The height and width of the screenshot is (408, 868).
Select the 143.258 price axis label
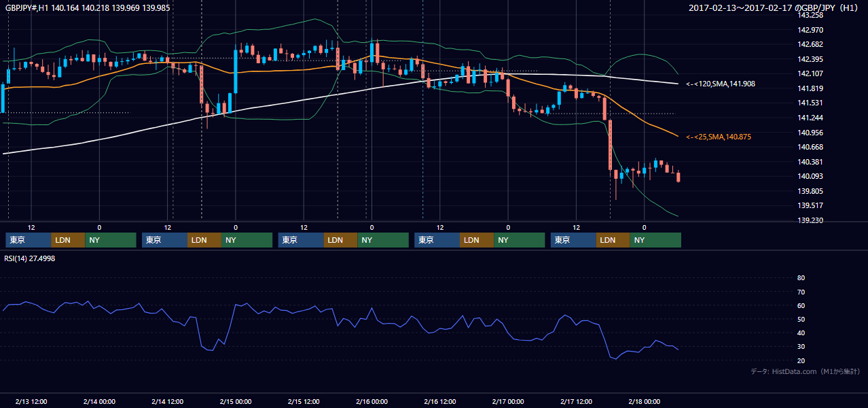point(810,15)
